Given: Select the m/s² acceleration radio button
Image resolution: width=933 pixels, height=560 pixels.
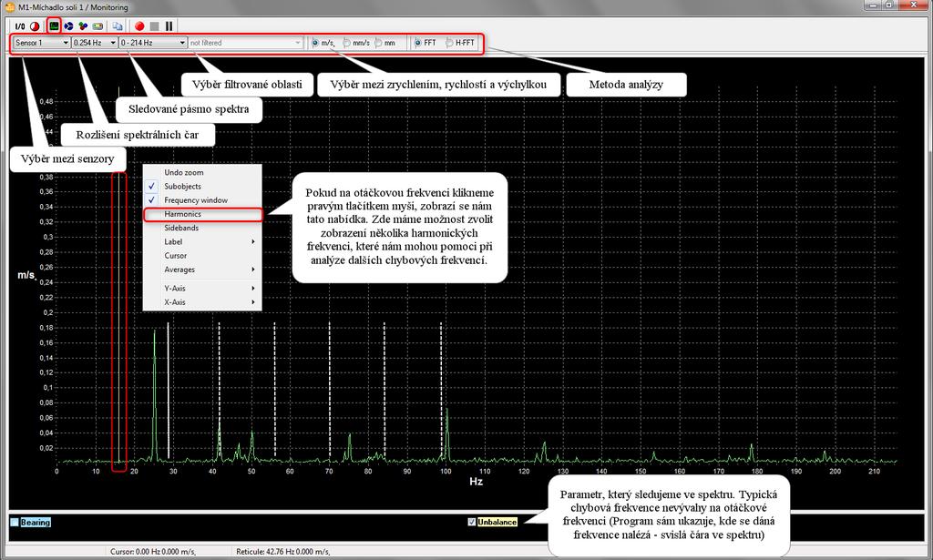Looking at the screenshot, I should click(314, 43).
